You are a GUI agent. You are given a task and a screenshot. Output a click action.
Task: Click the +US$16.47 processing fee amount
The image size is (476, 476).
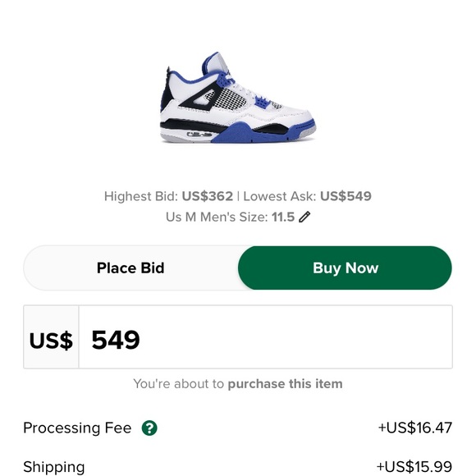pos(415,428)
